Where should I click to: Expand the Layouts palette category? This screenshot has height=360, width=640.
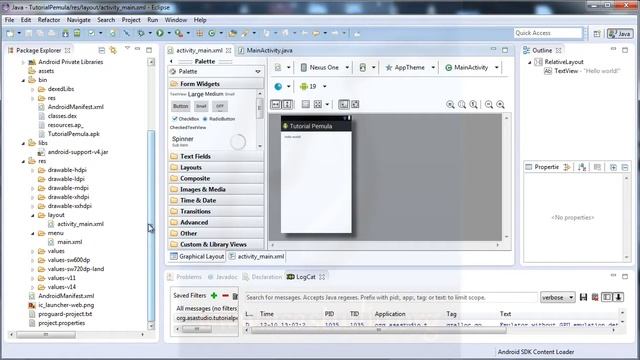(x=216, y=167)
